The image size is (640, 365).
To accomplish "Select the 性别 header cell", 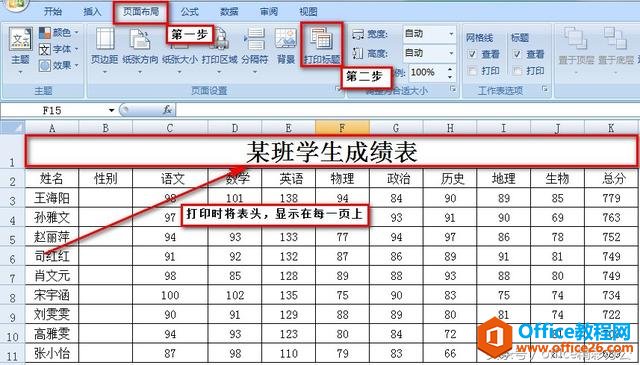I will [x=106, y=178].
